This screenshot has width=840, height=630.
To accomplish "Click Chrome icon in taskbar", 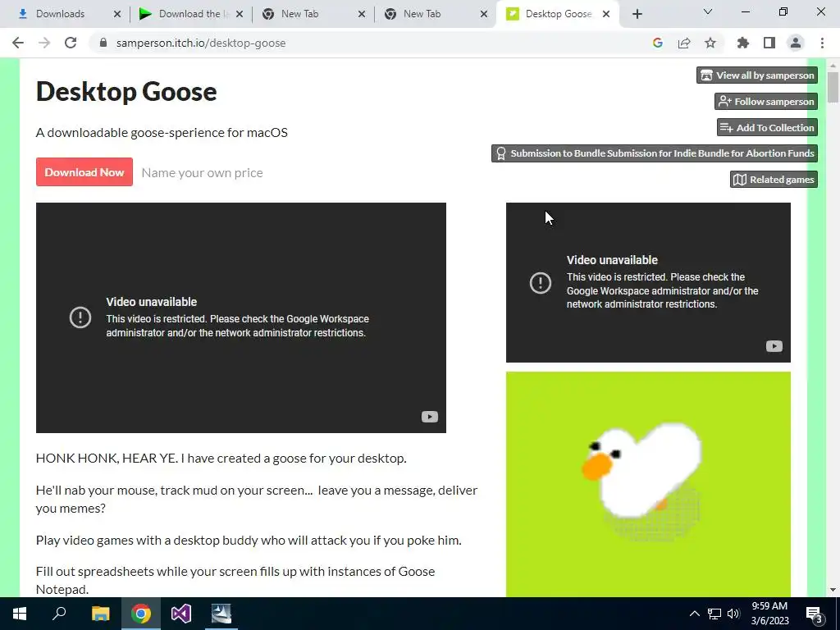I will [x=141, y=614].
